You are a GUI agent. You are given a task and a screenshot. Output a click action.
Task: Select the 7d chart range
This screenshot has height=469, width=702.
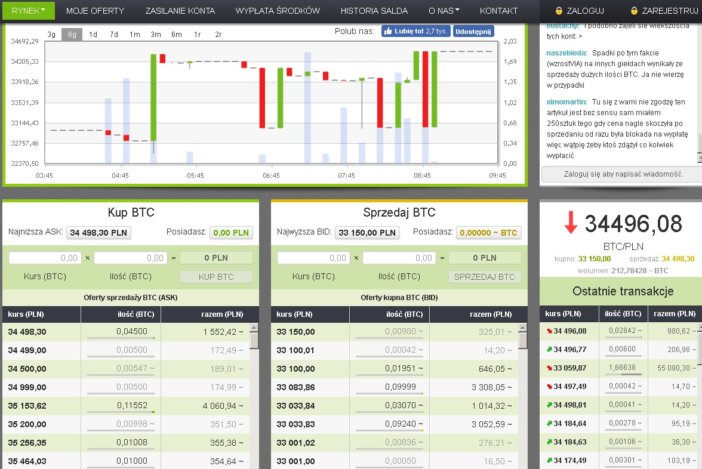pyautogui.click(x=114, y=34)
